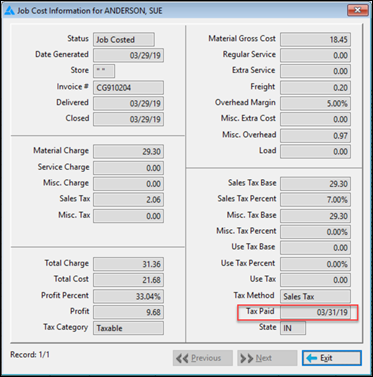Select the Status field showing Job Costed

tap(124, 39)
